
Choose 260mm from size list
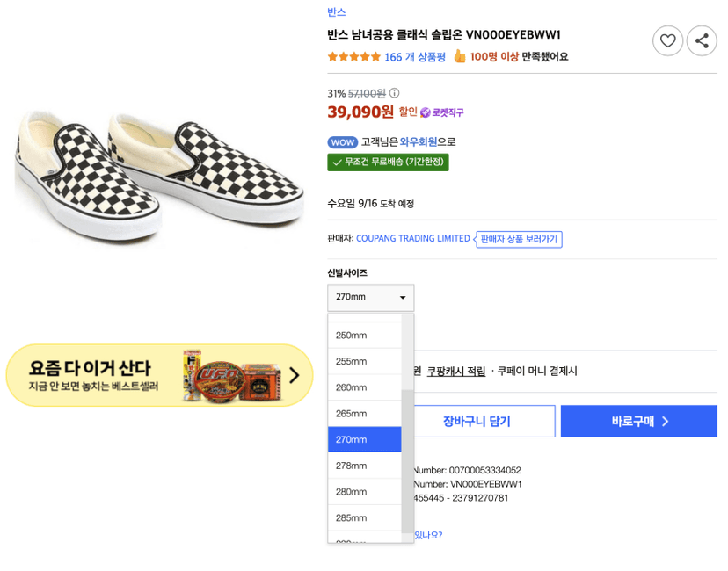pyautogui.click(x=365, y=387)
